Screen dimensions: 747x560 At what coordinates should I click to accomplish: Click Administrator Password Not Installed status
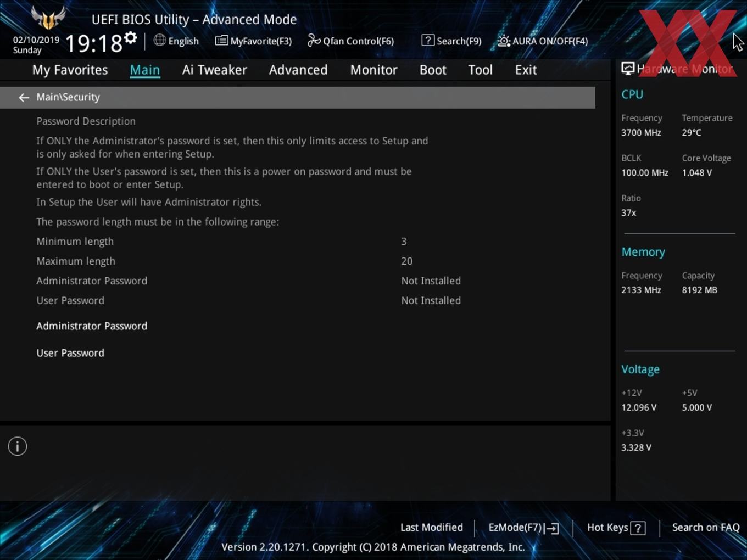(431, 281)
